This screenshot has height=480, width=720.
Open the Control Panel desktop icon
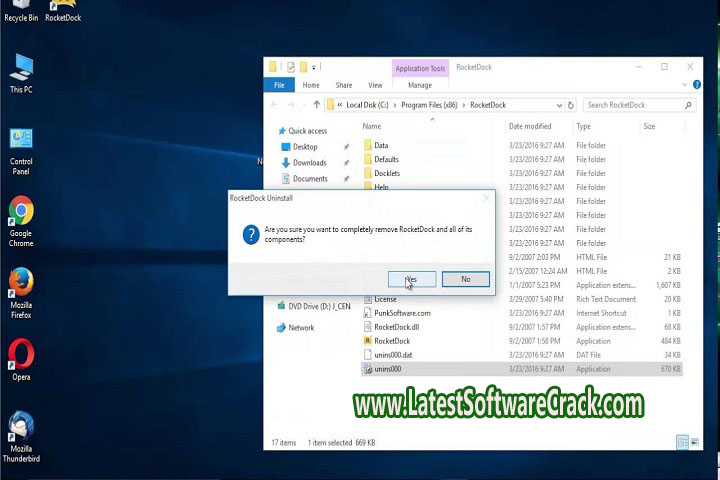(x=21, y=152)
